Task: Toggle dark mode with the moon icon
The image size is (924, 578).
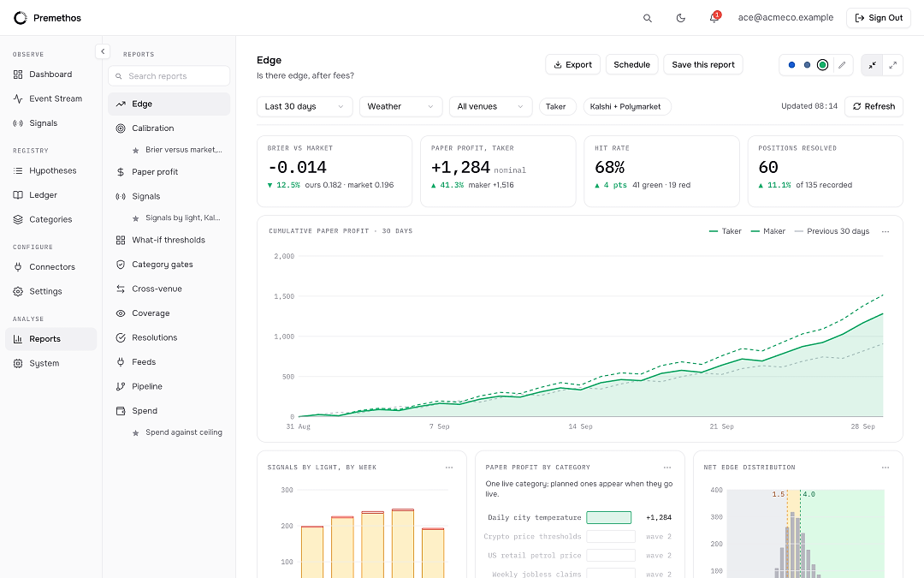Action: point(681,18)
